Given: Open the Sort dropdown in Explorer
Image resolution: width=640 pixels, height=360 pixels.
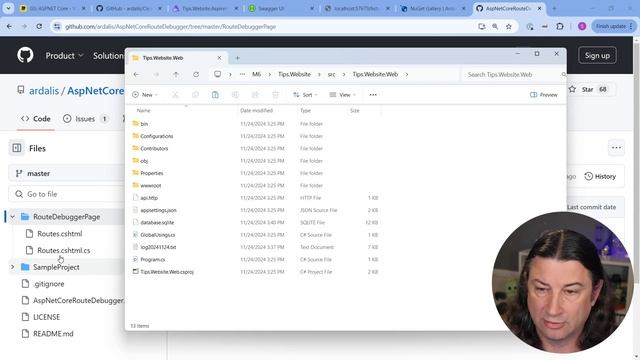Looking at the screenshot, I should tap(305, 95).
